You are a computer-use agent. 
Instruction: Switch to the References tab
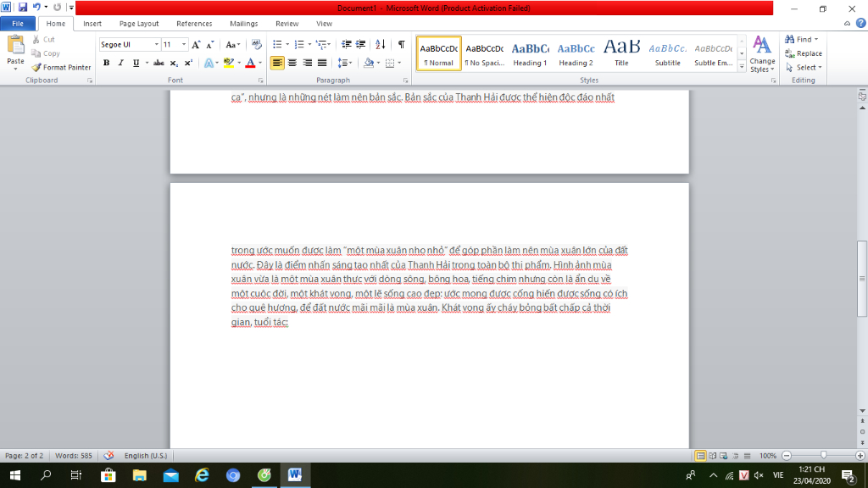click(x=194, y=23)
